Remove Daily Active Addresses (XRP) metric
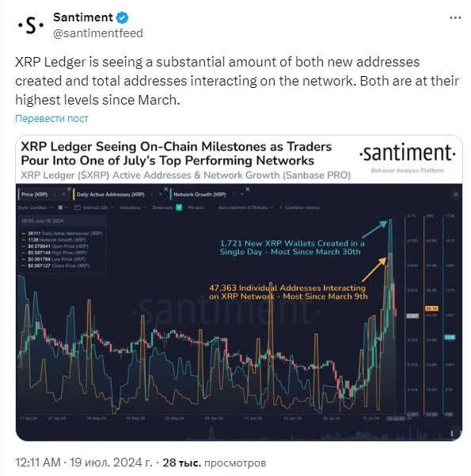Image resolution: width=471 pixels, height=476 pixels. [x=161, y=194]
